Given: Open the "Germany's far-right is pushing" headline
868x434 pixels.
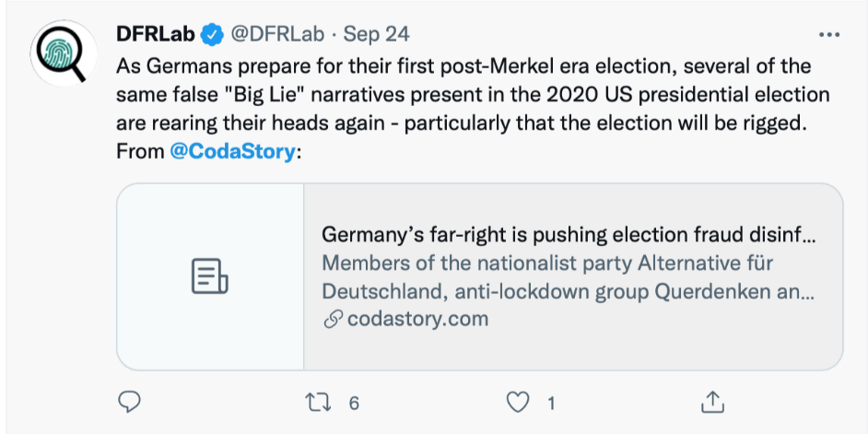Looking at the screenshot, I should point(569,234).
